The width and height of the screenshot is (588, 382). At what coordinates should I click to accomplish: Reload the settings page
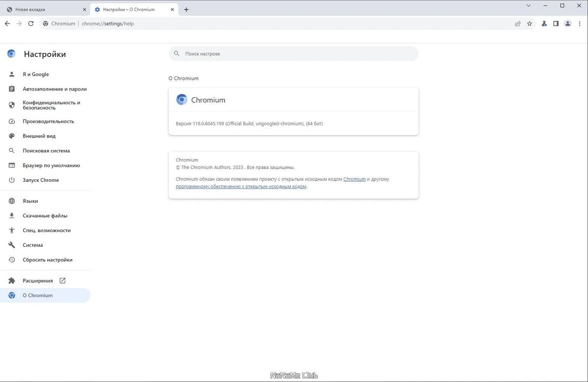(x=31, y=24)
